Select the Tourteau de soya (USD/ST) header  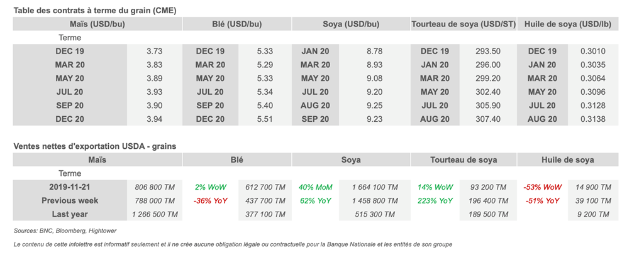(464, 24)
